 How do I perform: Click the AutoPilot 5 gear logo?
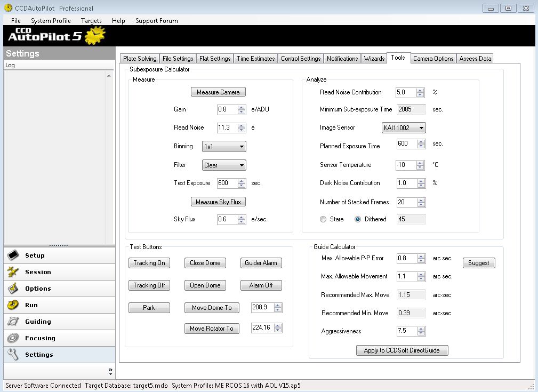click(x=95, y=36)
